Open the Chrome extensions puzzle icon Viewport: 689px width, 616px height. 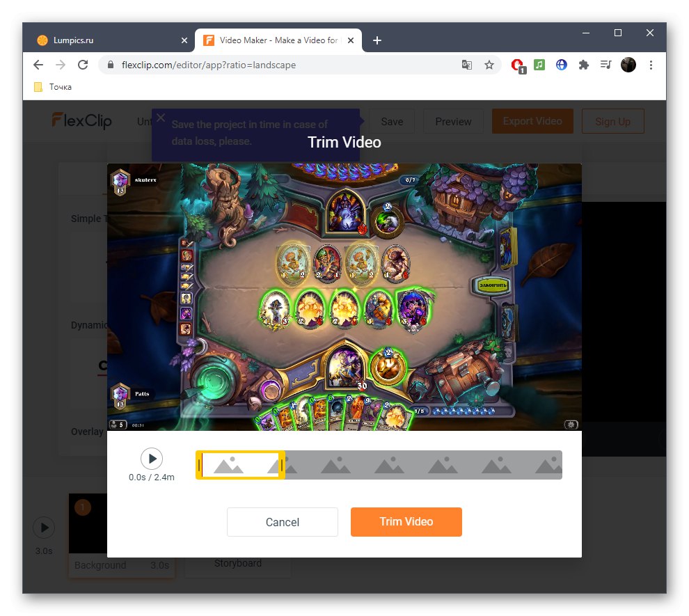[584, 64]
